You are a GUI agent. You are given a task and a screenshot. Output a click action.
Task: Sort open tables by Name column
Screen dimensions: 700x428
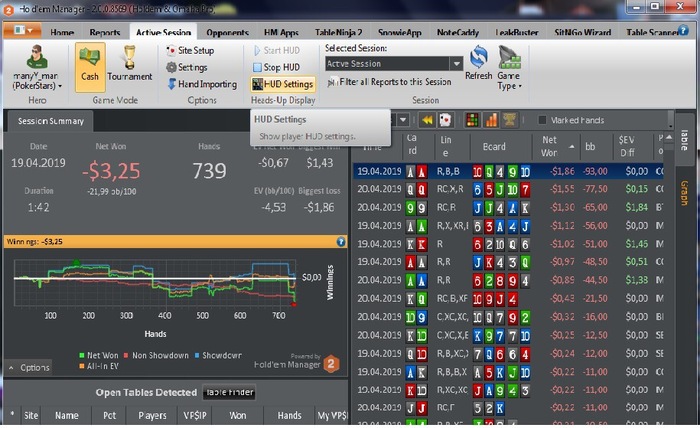coord(67,416)
